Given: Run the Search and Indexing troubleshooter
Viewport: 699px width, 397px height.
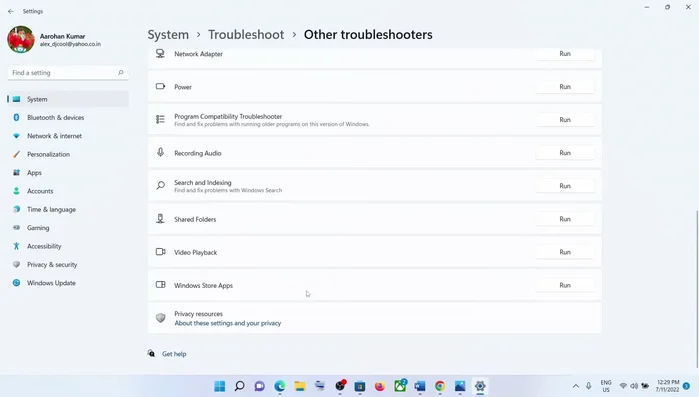Looking at the screenshot, I should [x=565, y=186].
